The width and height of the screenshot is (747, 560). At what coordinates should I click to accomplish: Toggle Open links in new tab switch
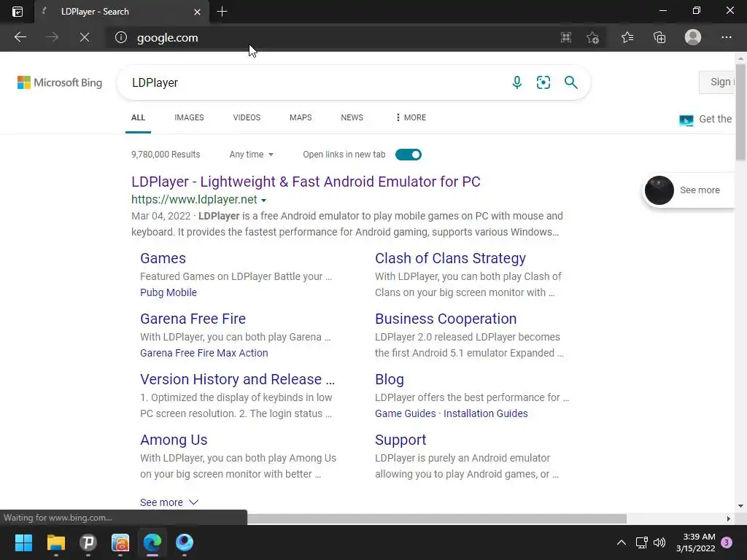tap(409, 155)
